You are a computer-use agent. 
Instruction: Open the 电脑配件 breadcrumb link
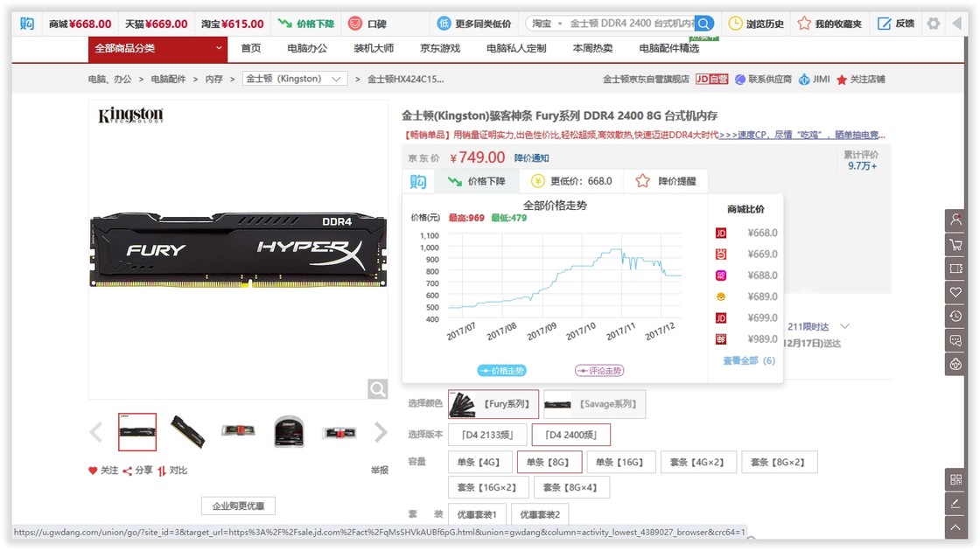168,80
